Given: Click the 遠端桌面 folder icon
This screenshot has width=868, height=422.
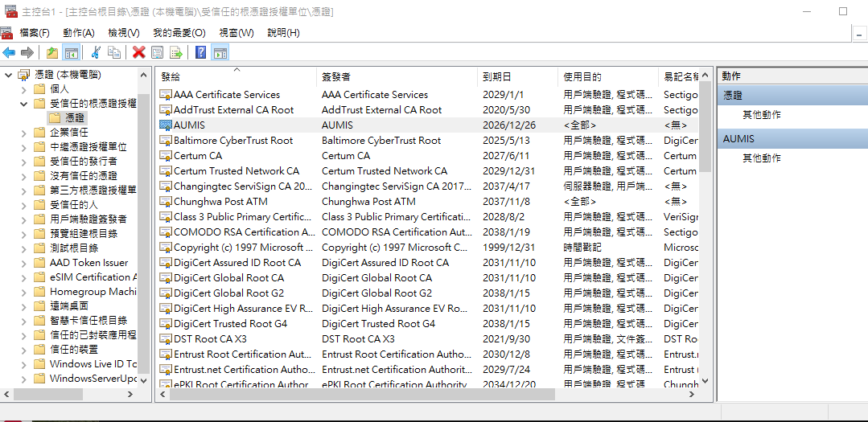Looking at the screenshot, I should [39, 306].
